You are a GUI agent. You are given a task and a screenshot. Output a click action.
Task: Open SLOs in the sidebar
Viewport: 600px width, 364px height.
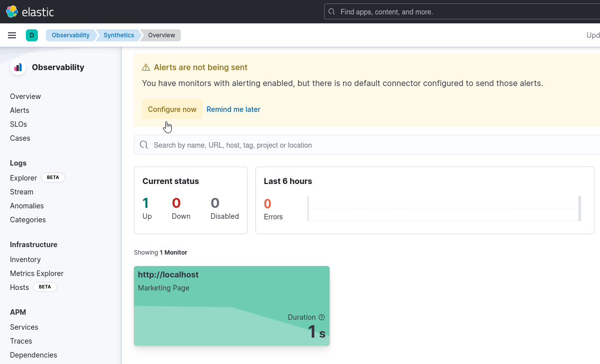[x=18, y=124]
